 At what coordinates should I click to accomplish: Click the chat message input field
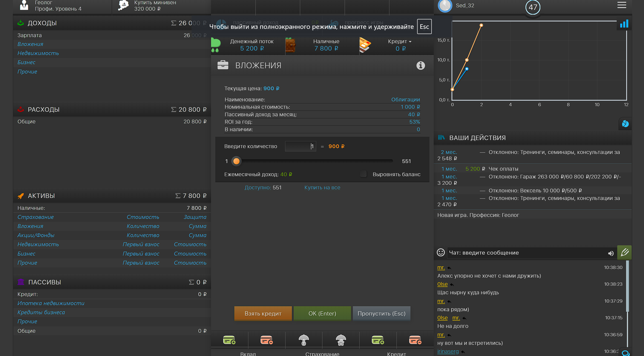click(526, 253)
